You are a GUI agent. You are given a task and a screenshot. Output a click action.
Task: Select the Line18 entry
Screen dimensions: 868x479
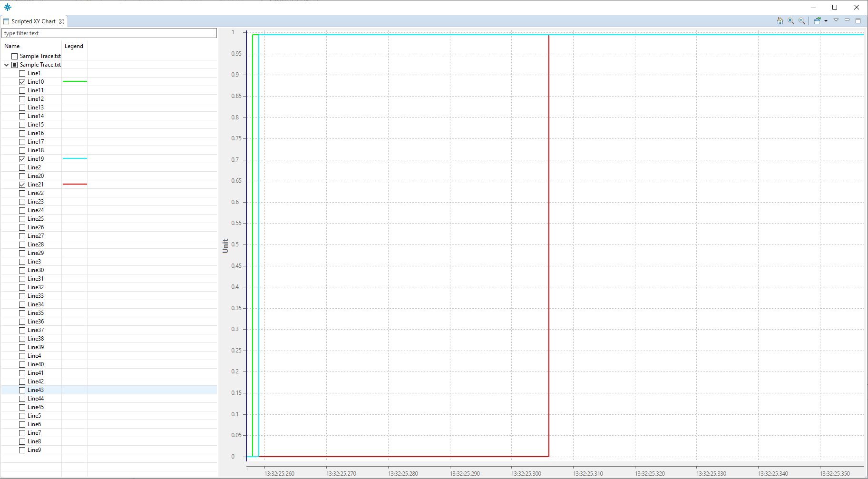36,150
